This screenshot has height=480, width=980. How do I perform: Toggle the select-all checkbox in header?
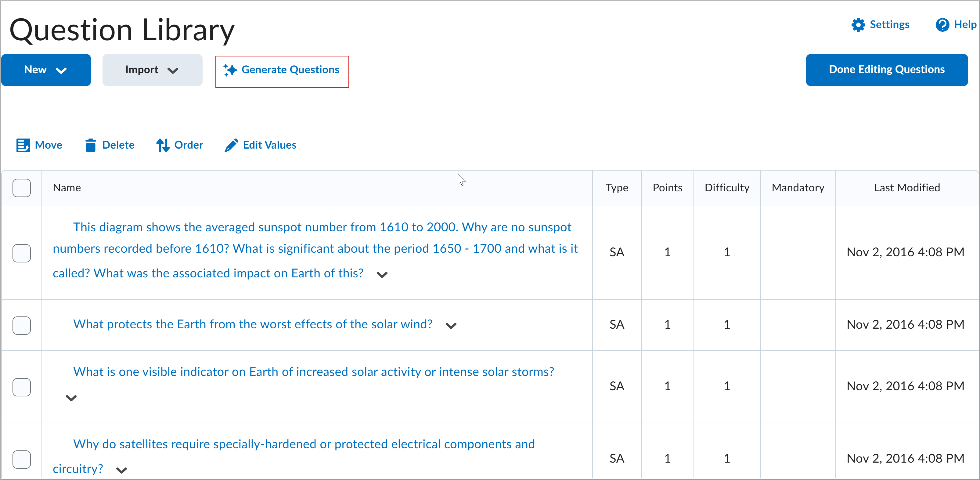pos(22,188)
